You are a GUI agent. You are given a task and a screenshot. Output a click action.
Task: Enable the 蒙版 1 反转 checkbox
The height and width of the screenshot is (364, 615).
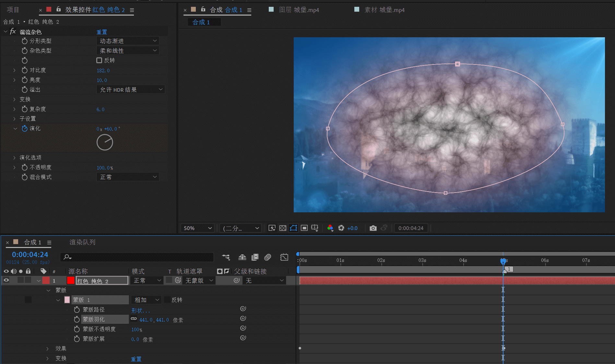(167, 299)
